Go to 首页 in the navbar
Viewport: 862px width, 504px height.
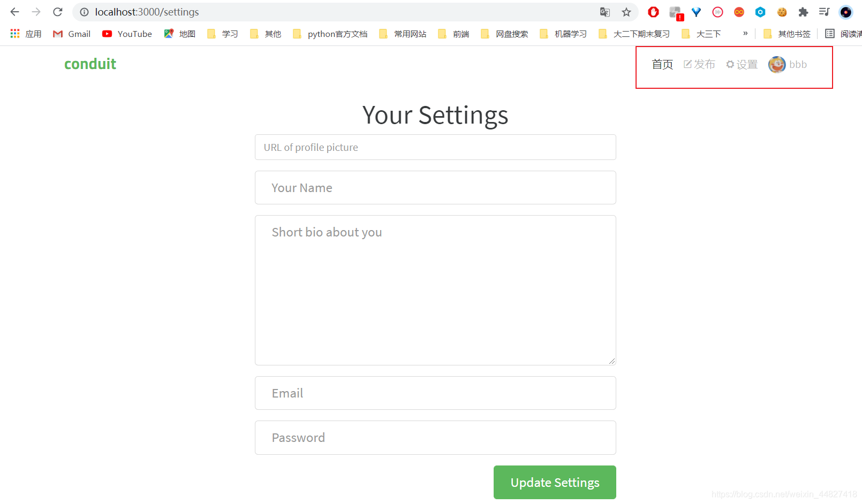pos(662,64)
